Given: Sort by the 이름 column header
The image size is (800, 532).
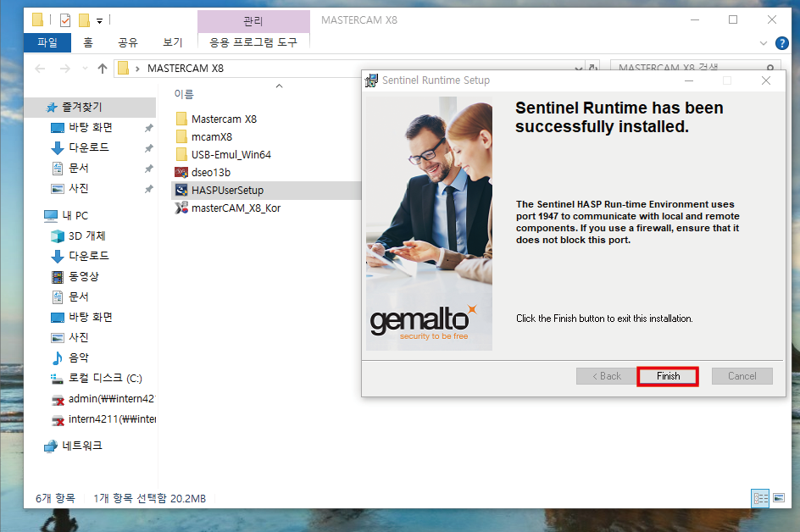Looking at the screenshot, I should click(x=184, y=94).
